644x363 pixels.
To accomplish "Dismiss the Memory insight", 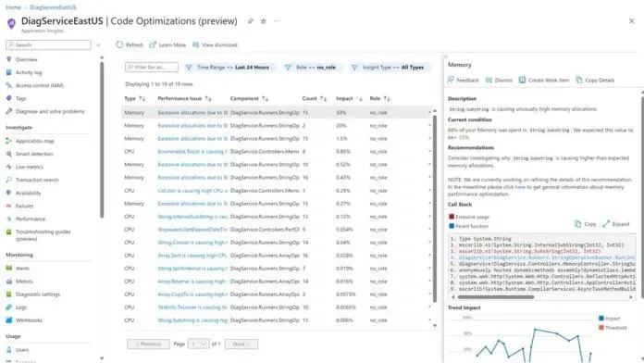I will [499, 81].
